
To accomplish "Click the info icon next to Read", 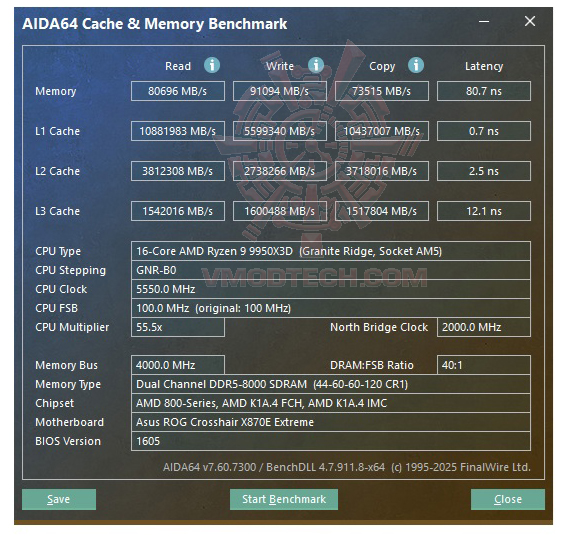I will (212, 66).
